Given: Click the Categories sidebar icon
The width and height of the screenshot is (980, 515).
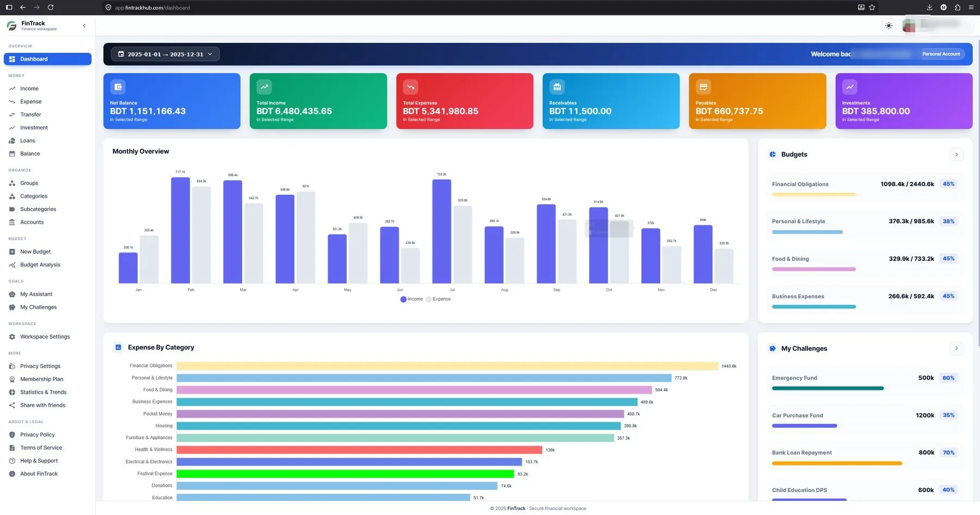Looking at the screenshot, I should pos(12,196).
